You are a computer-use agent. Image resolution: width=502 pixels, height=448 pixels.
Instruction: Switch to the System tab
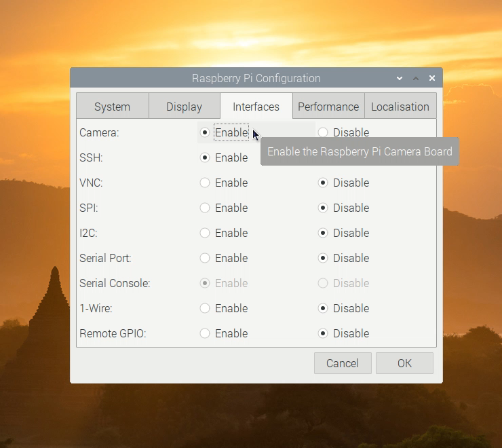[113, 107]
